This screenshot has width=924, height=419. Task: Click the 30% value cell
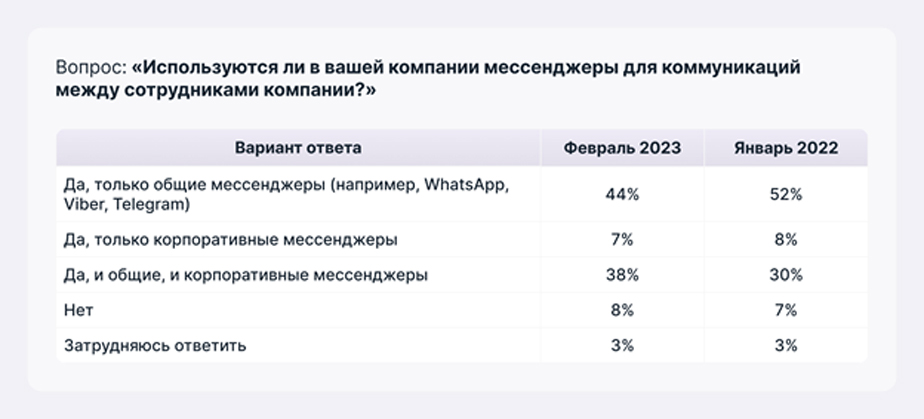786,275
